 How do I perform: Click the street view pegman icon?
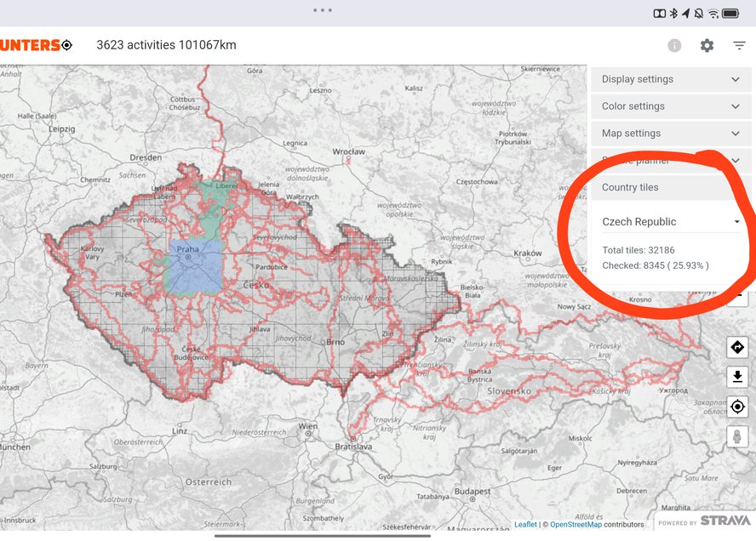point(737,436)
